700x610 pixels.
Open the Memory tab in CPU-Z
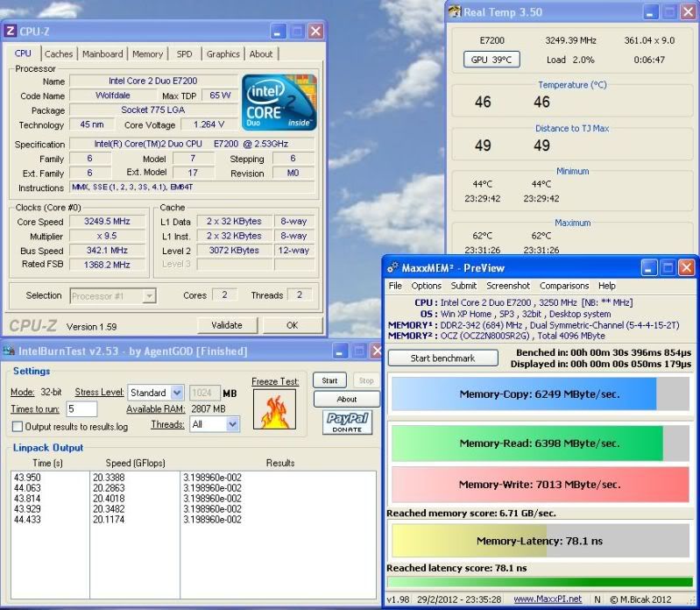tap(147, 54)
